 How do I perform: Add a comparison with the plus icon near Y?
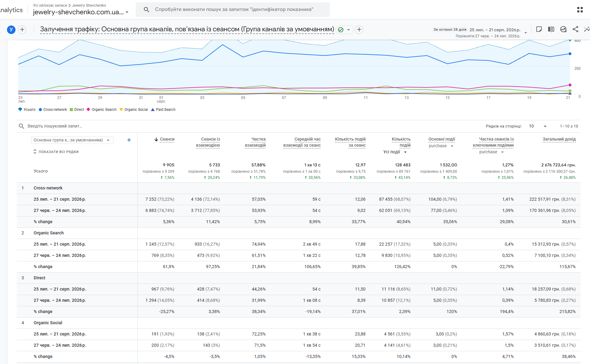tap(22, 29)
